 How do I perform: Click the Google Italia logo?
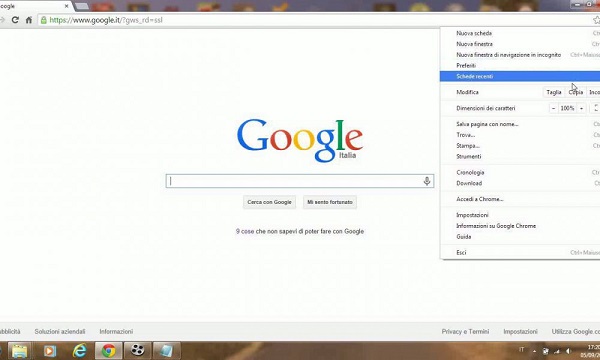tap(300, 140)
